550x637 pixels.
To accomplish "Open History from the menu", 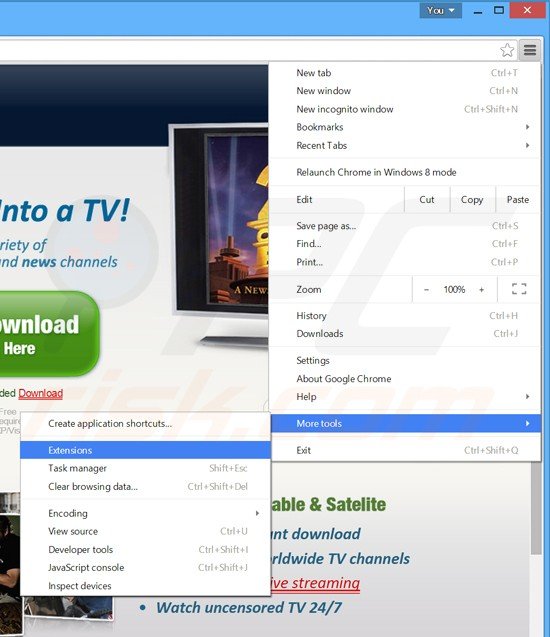I will 405,316.
